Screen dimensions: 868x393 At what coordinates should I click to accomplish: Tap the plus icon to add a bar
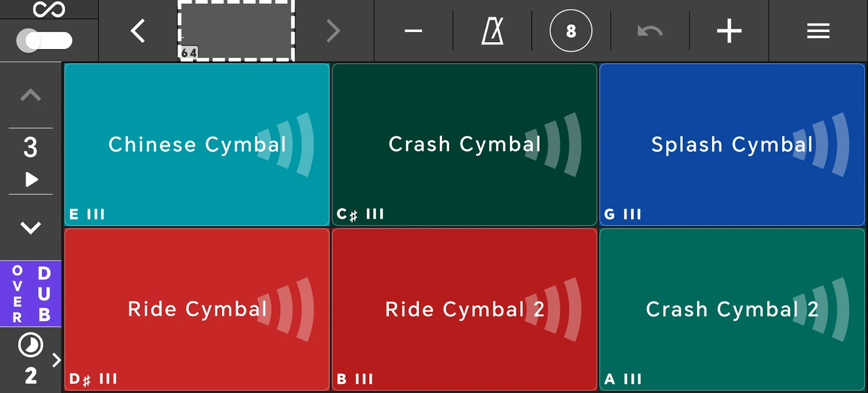(729, 31)
